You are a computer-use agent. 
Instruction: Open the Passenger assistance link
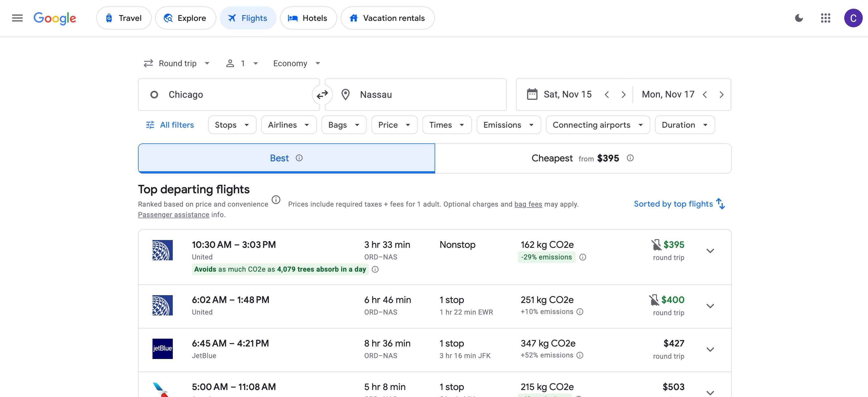click(174, 215)
